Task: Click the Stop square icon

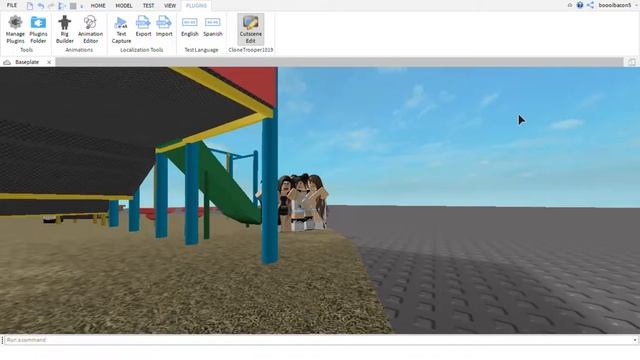Action: click(x=73, y=6)
